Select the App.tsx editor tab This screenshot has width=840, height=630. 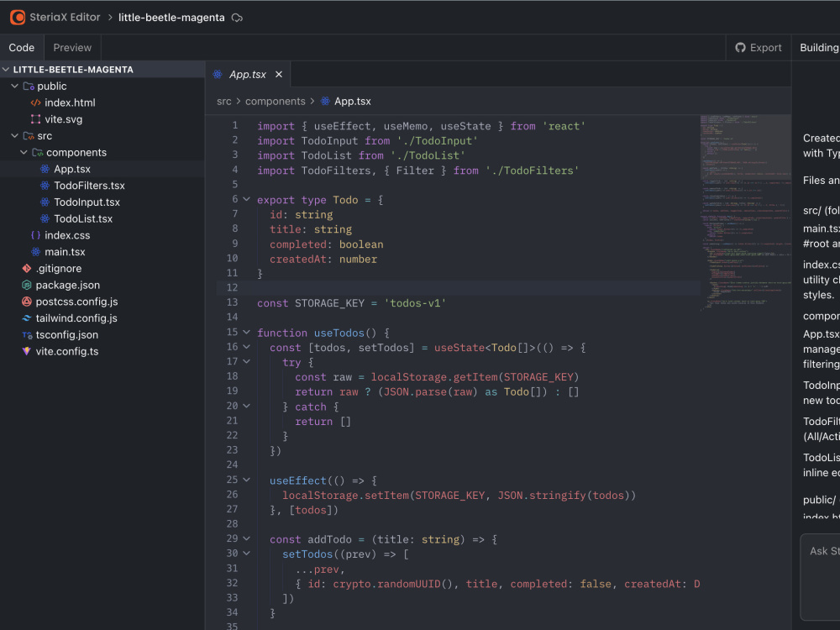248,75
